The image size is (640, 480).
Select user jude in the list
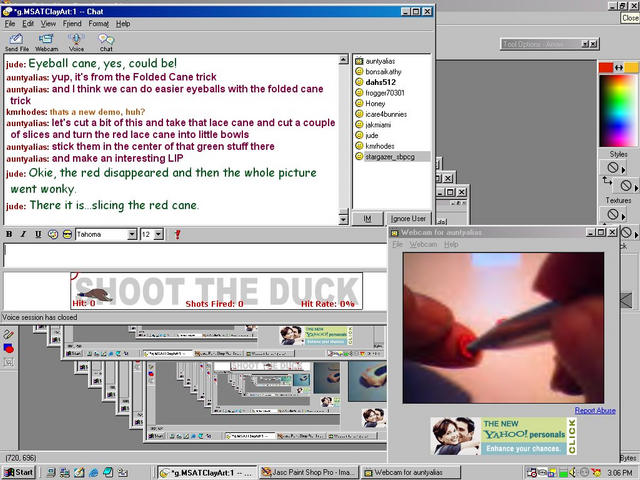(x=371, y=136)
